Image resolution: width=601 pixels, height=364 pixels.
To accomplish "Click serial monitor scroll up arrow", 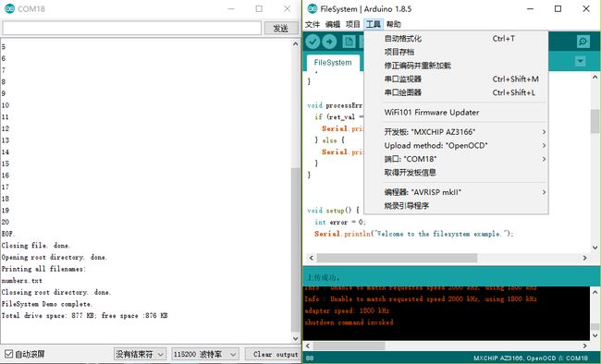I will point(295,44).
